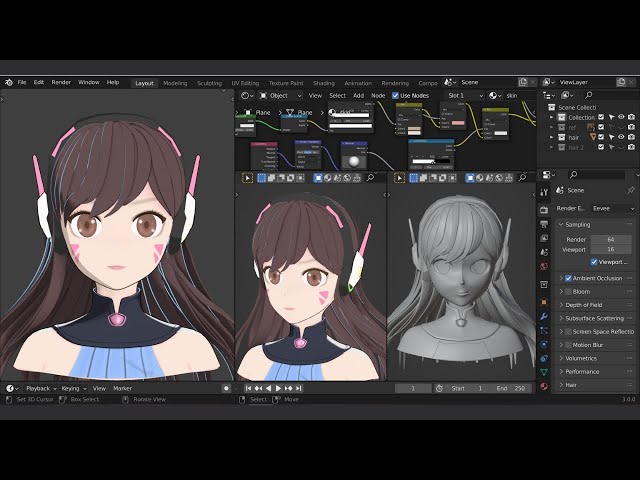
Task: Switch to the Shading workspace tab
Action: click(x=324, y=83)
